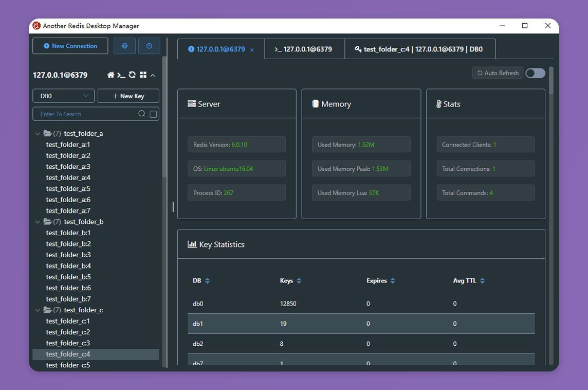The height and width of the screenshot is (390, 588).
Task: Toggle the Auto Refresh switch
Action: coord(535,73)
